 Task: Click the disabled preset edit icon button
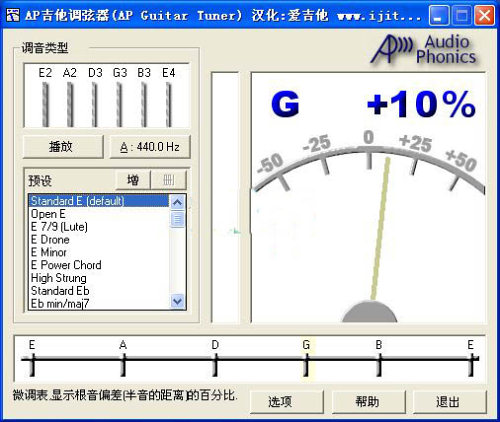[169, 180]
